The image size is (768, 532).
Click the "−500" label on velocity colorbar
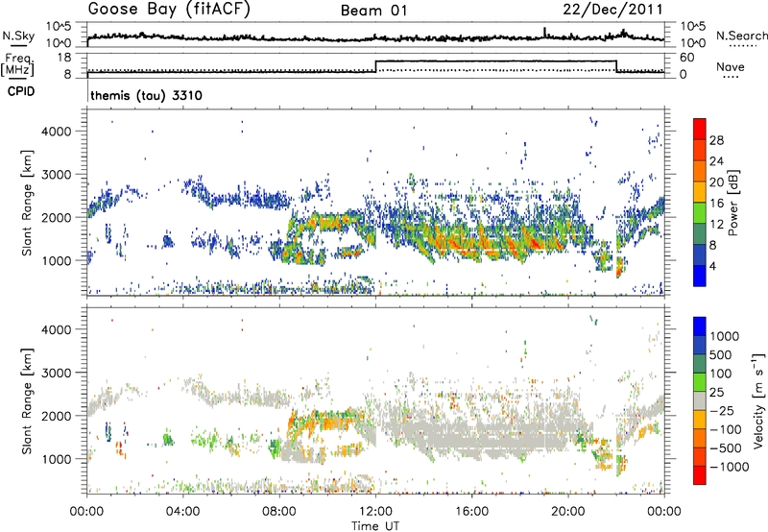pyautogui.click(x=726, y=448)
